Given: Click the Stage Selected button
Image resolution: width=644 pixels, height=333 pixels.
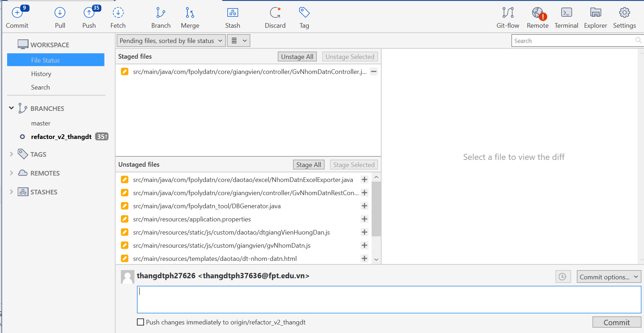Looking at the screenshot, I should 354,165.
